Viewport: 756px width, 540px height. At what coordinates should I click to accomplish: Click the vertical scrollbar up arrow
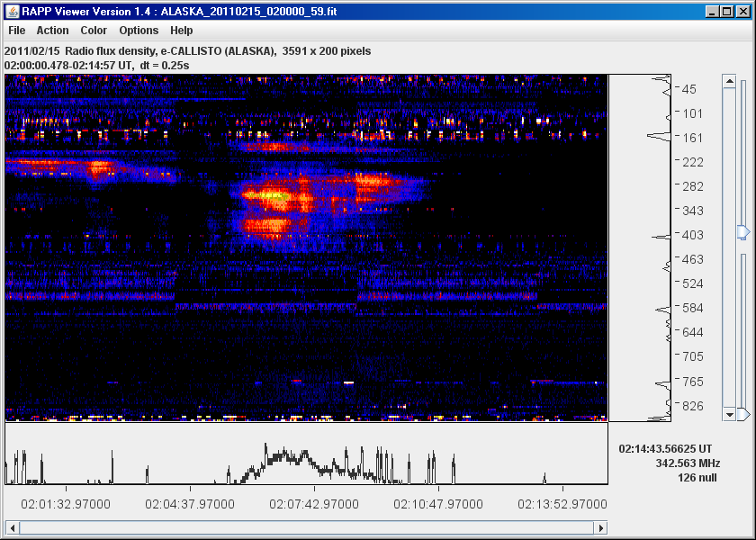729,81
